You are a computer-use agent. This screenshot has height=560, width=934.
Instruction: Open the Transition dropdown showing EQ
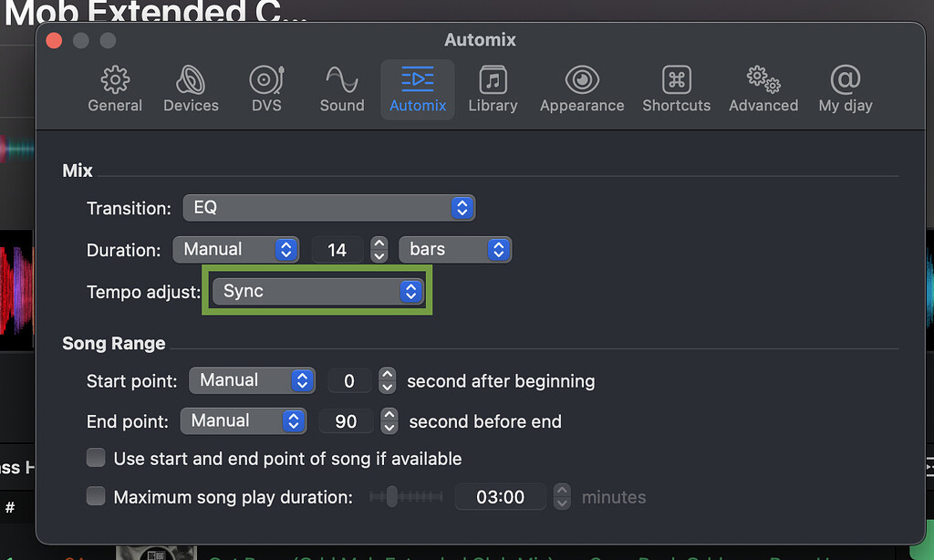pos(328,207)
